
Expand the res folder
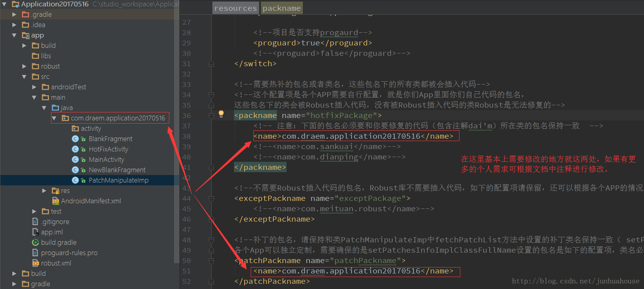(44, 191)
